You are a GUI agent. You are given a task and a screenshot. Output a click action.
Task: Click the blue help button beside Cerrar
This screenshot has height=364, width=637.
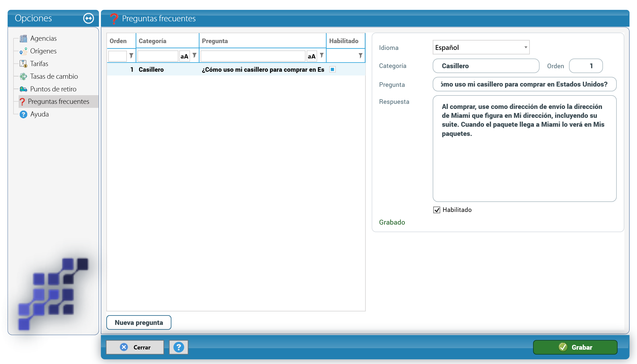[x=179, y=347]
